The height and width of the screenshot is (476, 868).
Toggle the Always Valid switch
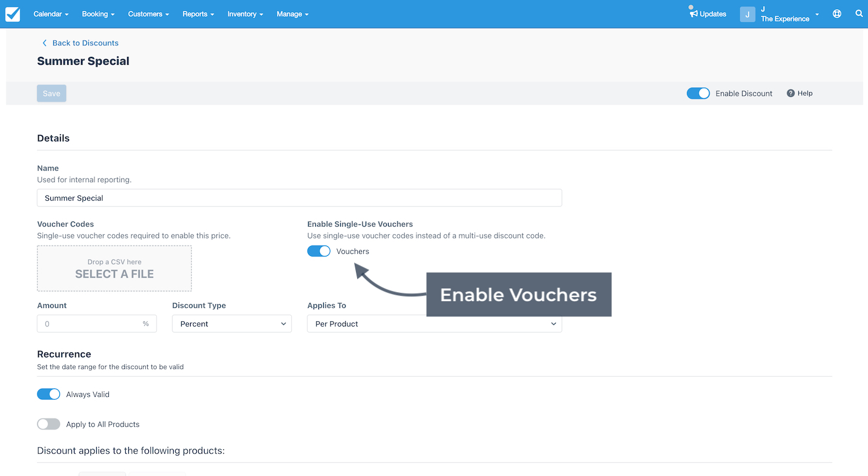coord(48,394)
